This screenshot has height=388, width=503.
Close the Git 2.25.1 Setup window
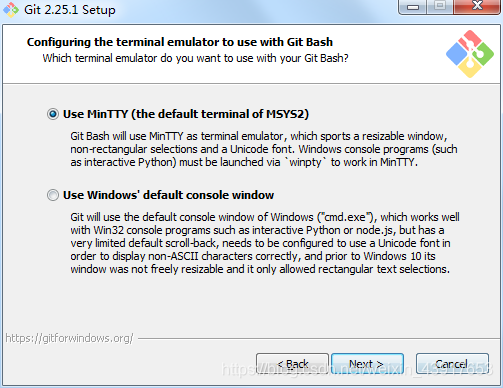[477, 7]
